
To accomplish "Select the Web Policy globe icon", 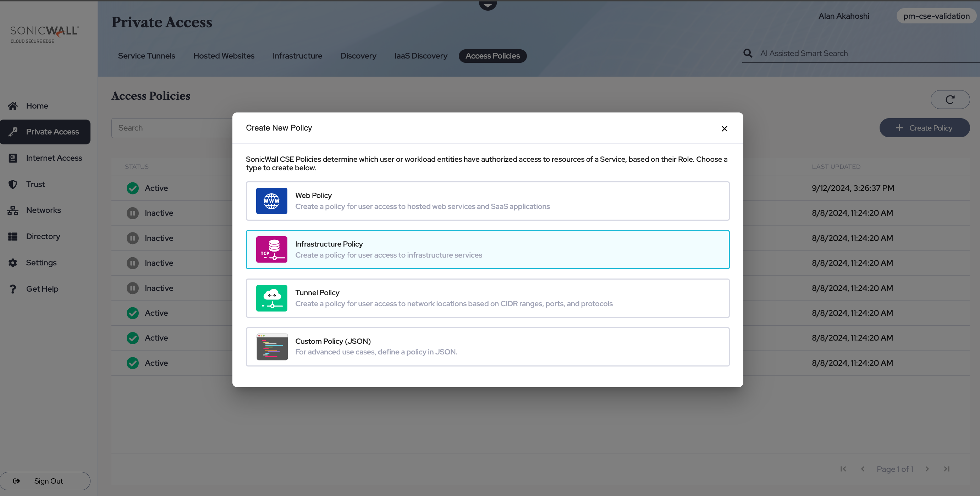I will pos(271,201).
